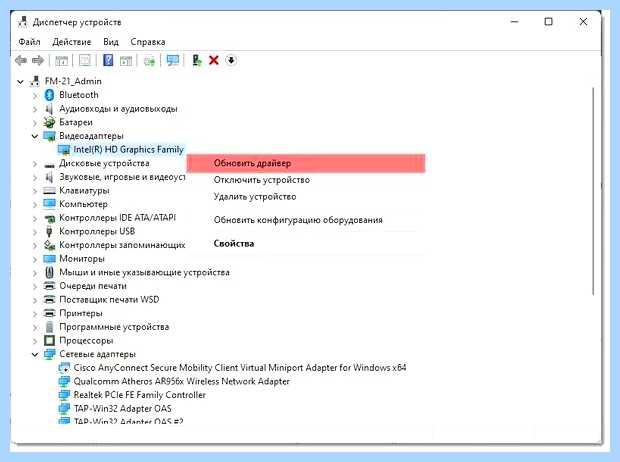
Task: Click the Принтеры printer icon
Action: 49,313
